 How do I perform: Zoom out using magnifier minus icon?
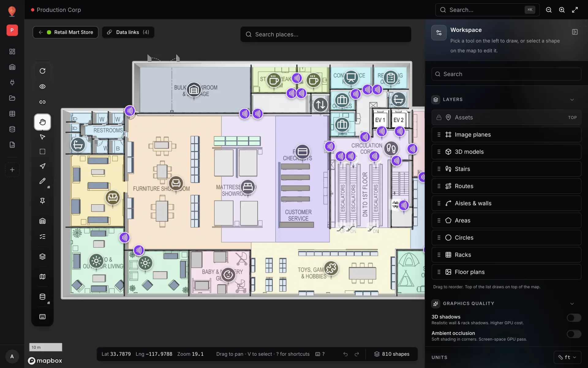click(x=549, y=10)
